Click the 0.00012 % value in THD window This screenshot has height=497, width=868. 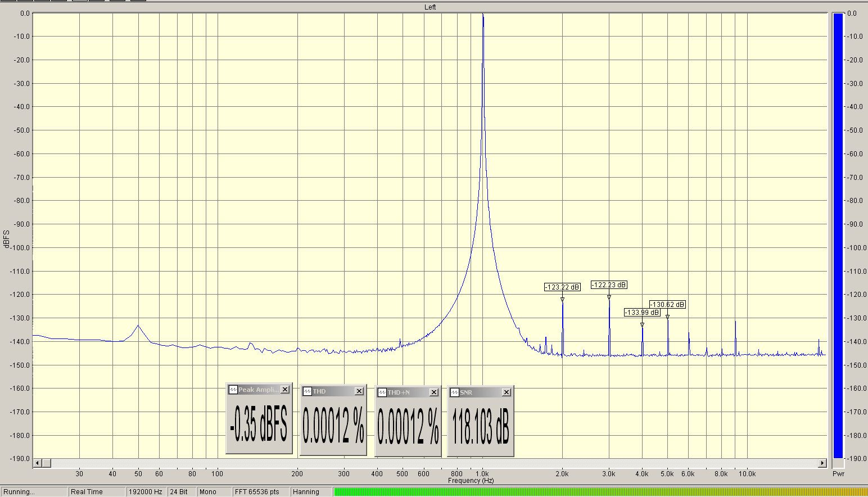pyautogui.click(x=333, y=426)
